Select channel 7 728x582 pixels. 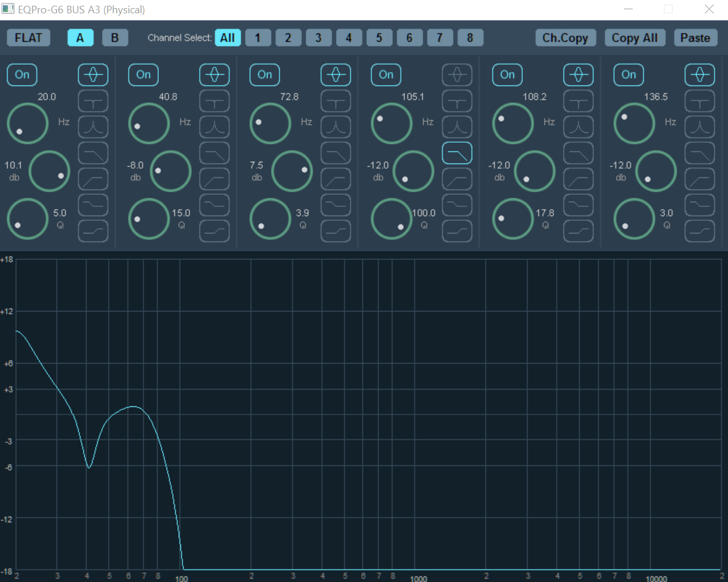coord(440,38)
